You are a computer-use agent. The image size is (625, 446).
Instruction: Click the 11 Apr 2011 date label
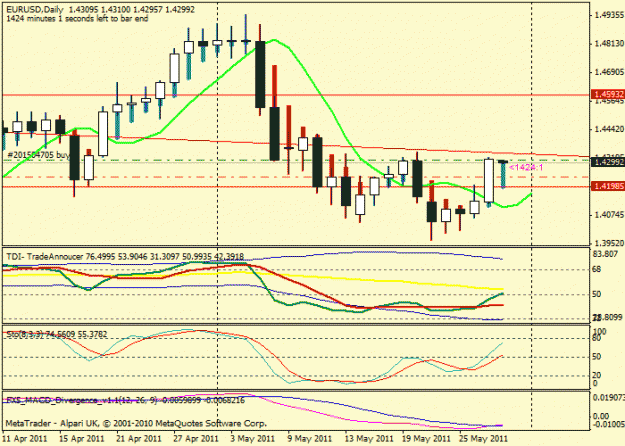coord(24,439)
